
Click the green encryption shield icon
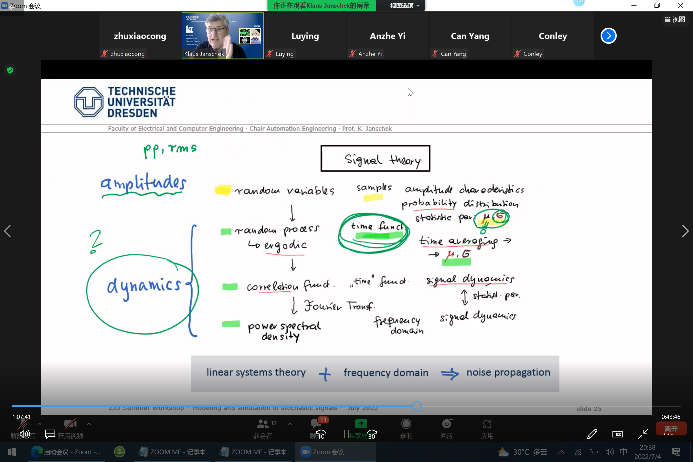point(10,70)
